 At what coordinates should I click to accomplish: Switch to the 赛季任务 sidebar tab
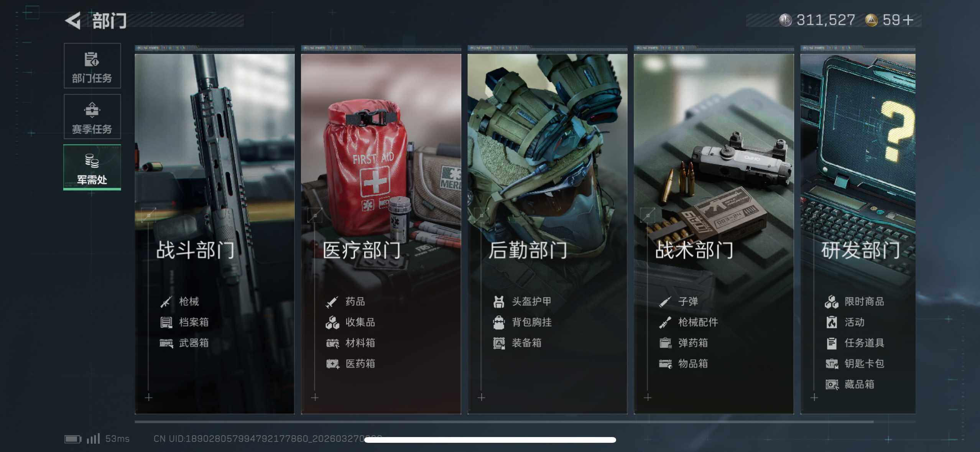click(92, 117)
